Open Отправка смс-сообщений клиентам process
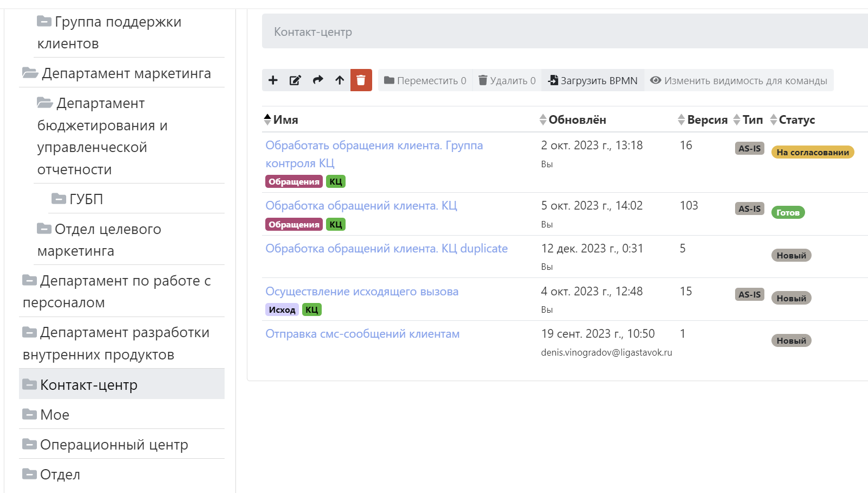This screenshot has height=493, width=868. [362, 333]
